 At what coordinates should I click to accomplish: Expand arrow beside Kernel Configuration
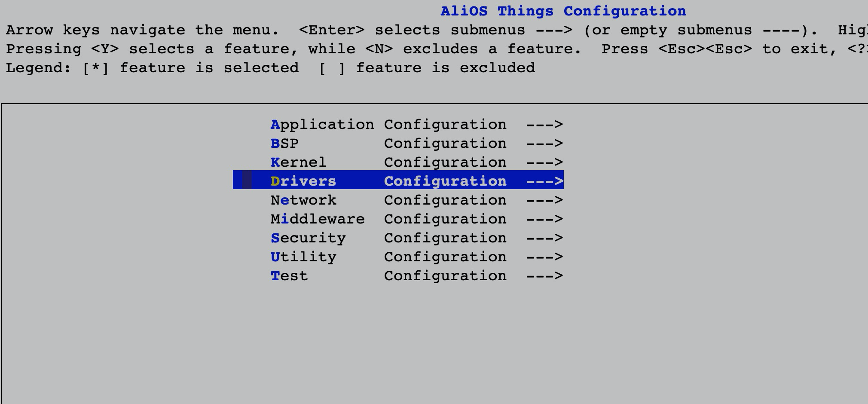tap(544, 162)
